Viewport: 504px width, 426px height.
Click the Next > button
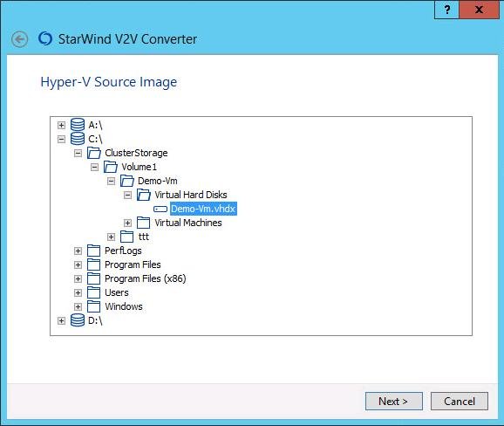[x=394, y=402]
